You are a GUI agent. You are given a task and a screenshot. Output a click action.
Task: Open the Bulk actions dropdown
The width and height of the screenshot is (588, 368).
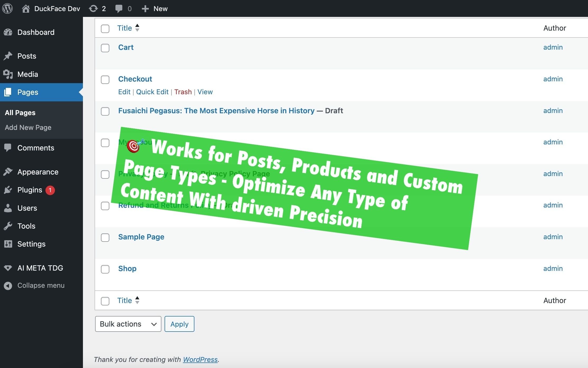pyautogui.click(x=128, y=324)
